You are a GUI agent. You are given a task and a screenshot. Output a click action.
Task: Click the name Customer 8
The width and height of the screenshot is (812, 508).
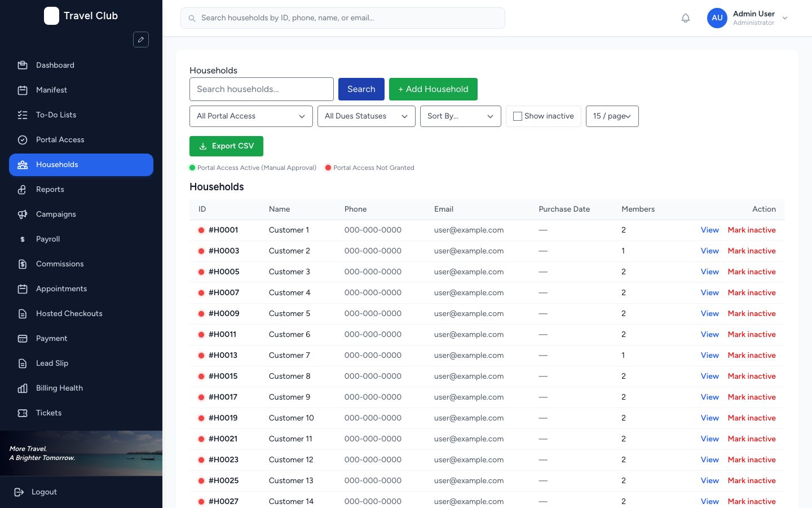289,376
